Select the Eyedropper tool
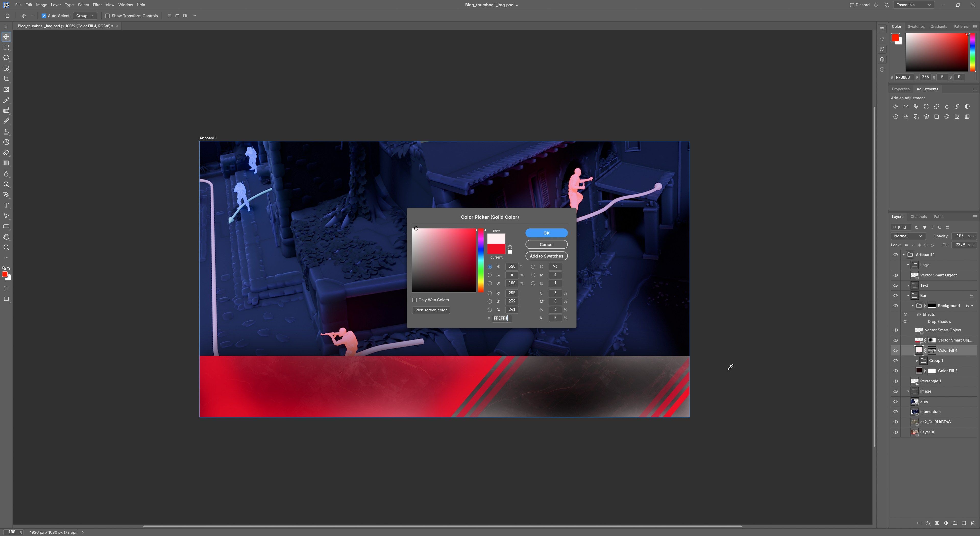The width and height of the screenshot is (980, 536). point(6,100)
